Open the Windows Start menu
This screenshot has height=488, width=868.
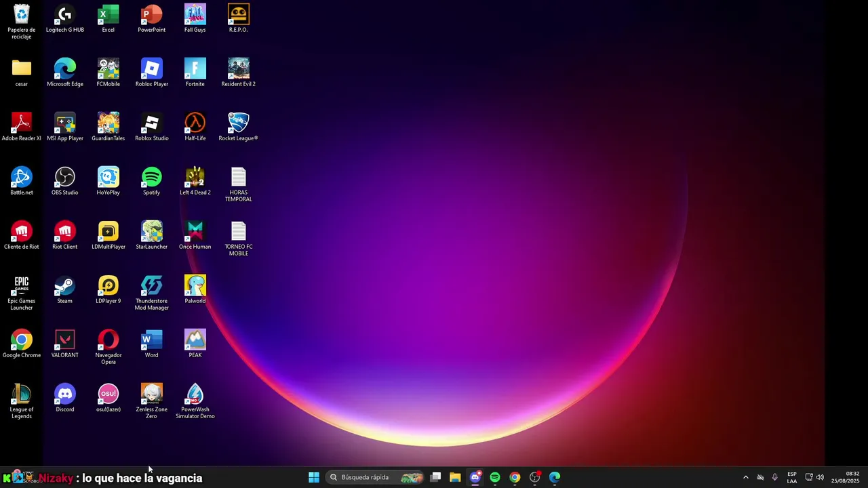[314, 477]
